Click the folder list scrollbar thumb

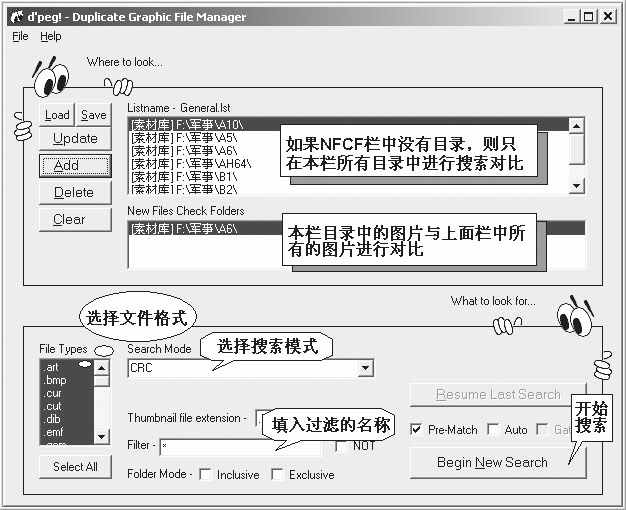point(576,149)
